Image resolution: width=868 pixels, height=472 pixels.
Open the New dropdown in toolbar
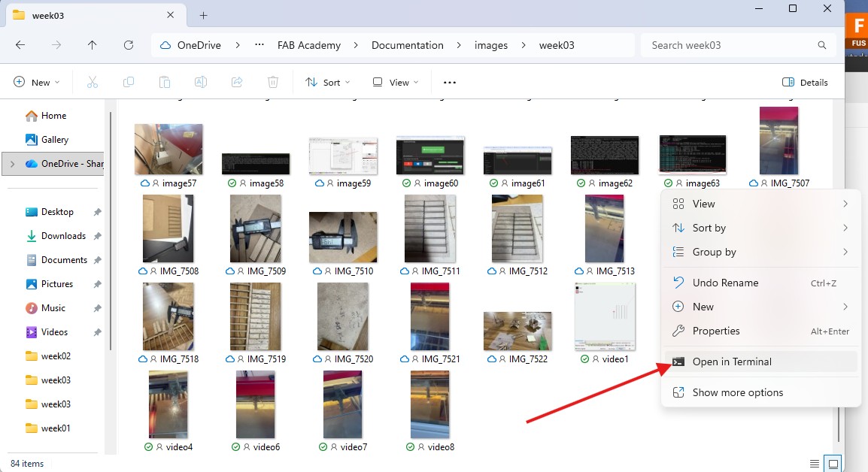click(37, 83)
